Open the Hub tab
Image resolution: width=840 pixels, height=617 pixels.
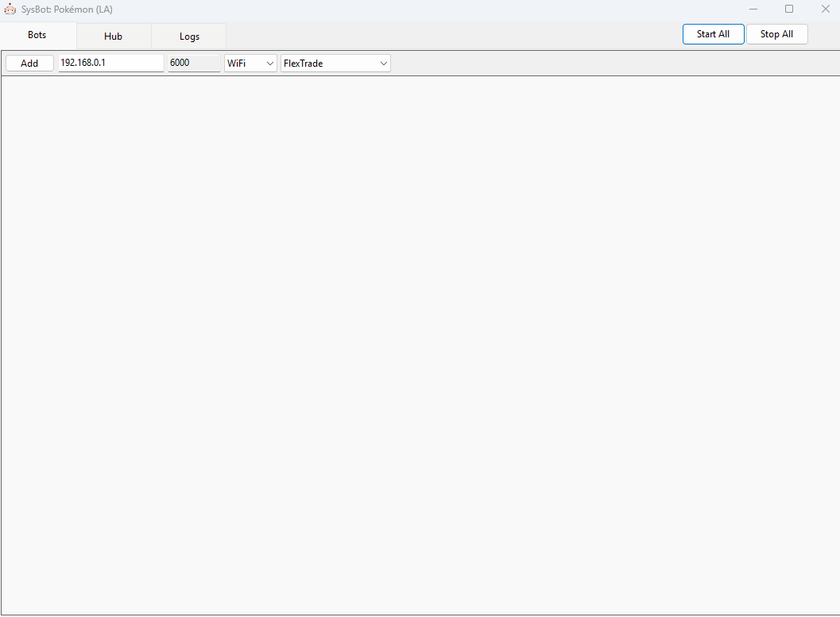[x=113, y=37]
